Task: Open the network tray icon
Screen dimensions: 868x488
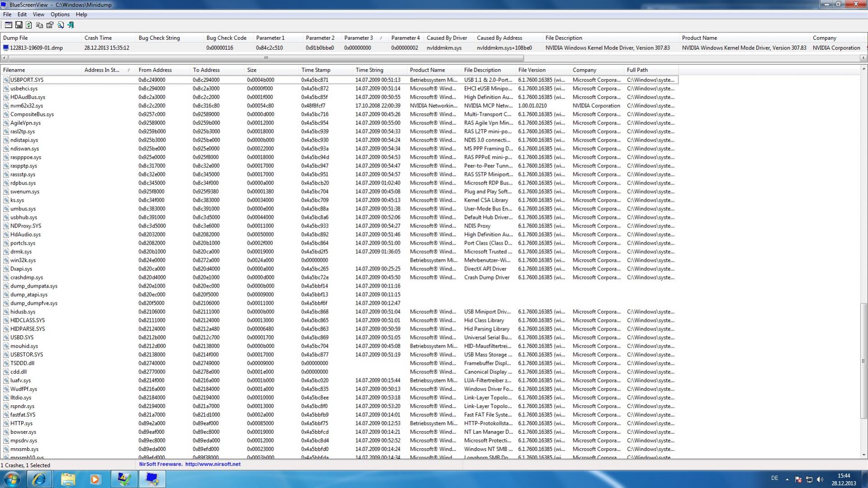Action: (809, 479)
